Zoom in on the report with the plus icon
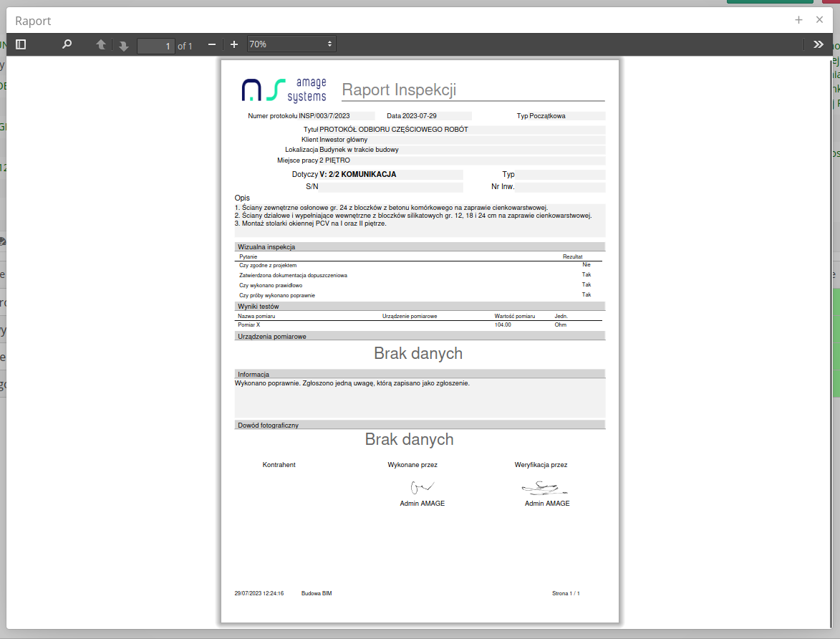Viewport: 840px width, 639px height. click(x=234, y=44)
